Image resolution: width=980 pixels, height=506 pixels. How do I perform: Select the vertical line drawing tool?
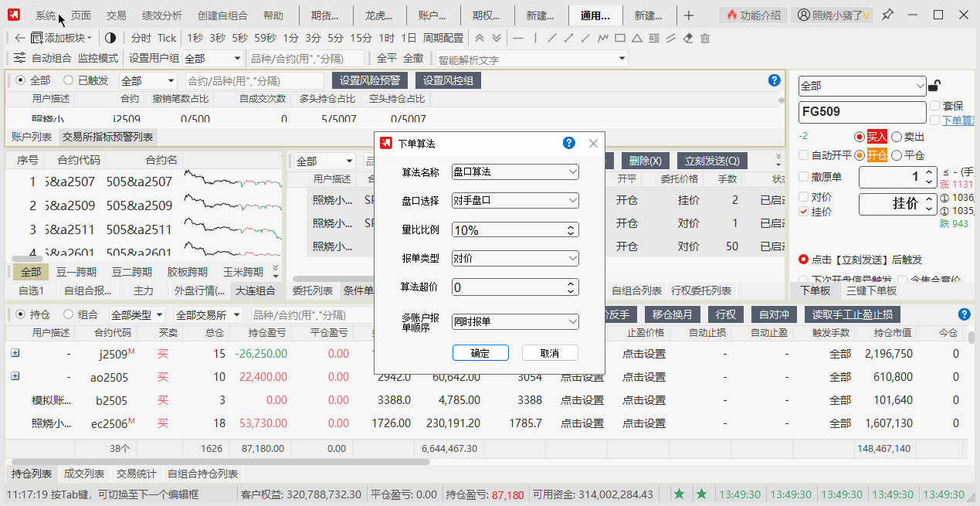(534, 38)
